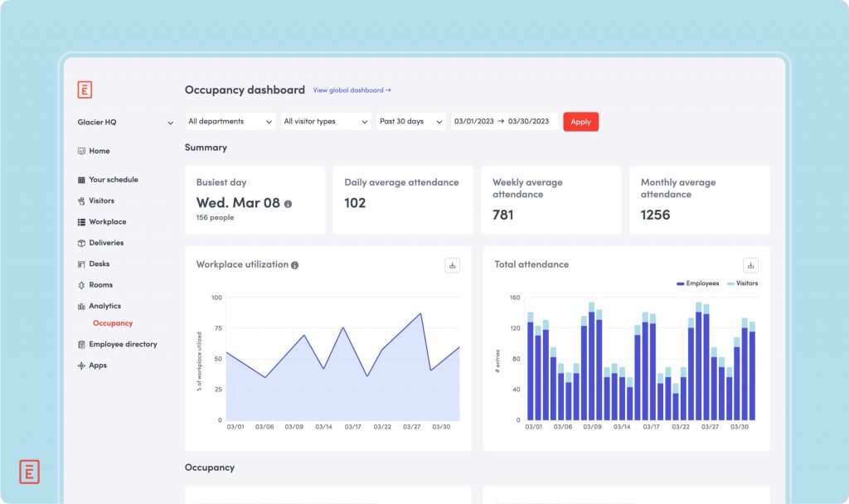849x504 pixels.
Task: Open Apps from the sidebar icon
Action: tap(80, 365)
